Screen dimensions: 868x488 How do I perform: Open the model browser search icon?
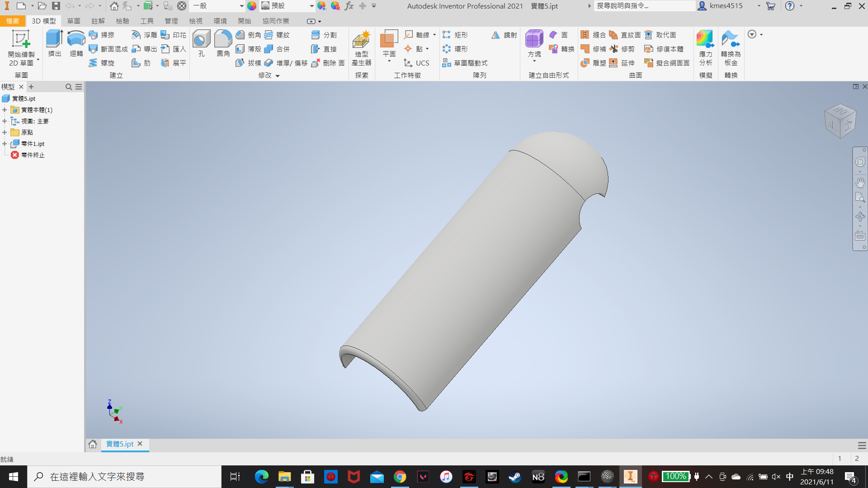pos(69,87)
